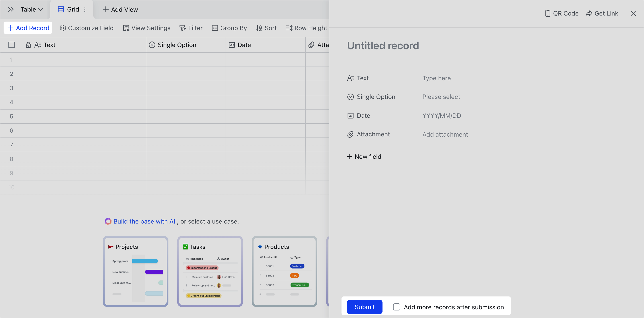Click the Single Option column header
The width and height of the screenshot is (644, 318).
(186, 45)
